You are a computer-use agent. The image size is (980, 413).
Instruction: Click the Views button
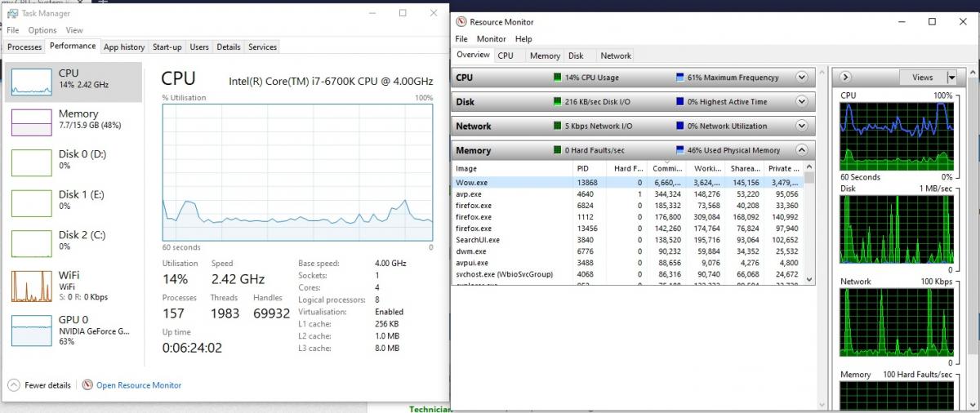922,77
